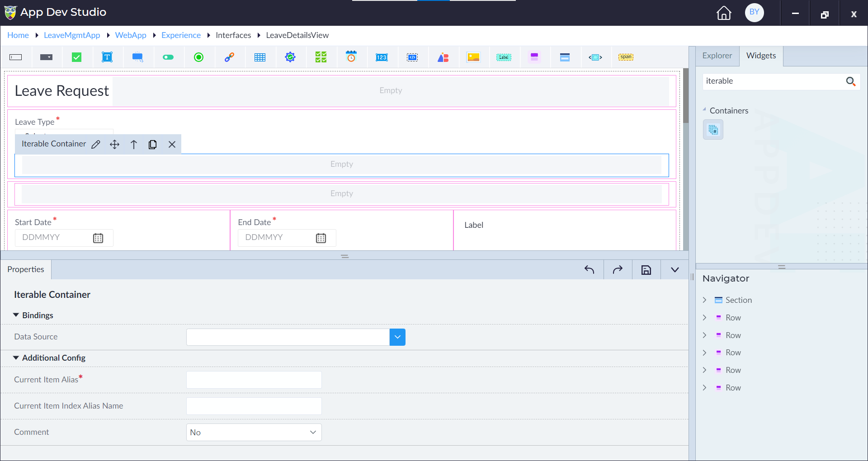Select the section widget icon
This screenshot has width=868, height=461.
[x=565, y=57]
